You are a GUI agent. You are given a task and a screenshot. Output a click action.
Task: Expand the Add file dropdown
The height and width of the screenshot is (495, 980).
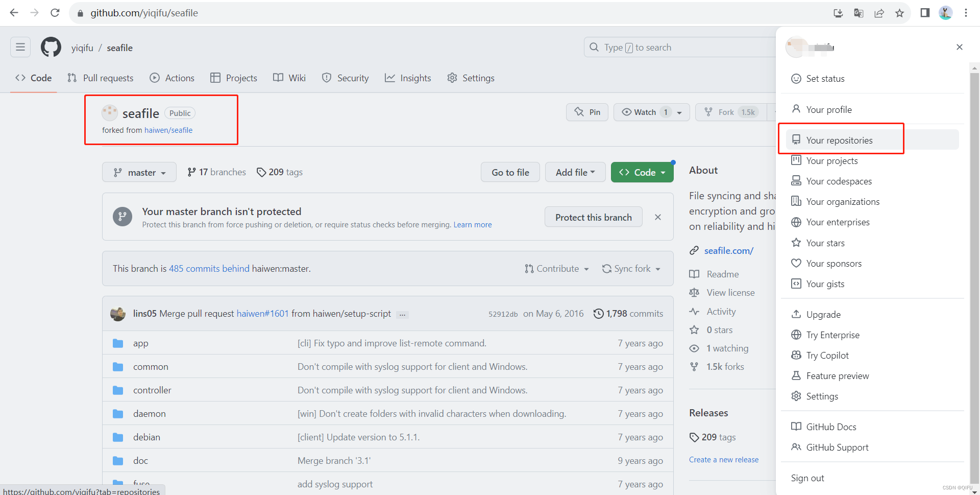click(575, 172)
